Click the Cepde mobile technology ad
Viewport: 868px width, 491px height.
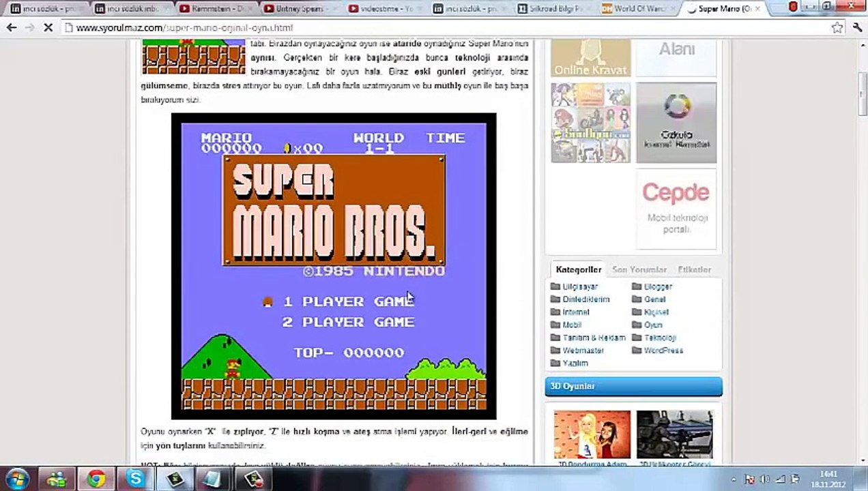(x=676, y=208)
